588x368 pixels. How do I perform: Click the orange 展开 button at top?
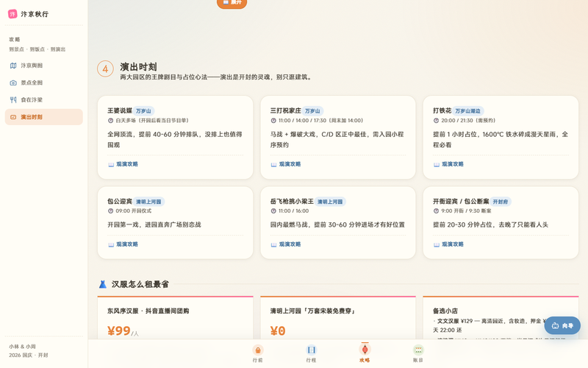coord(232,3)
